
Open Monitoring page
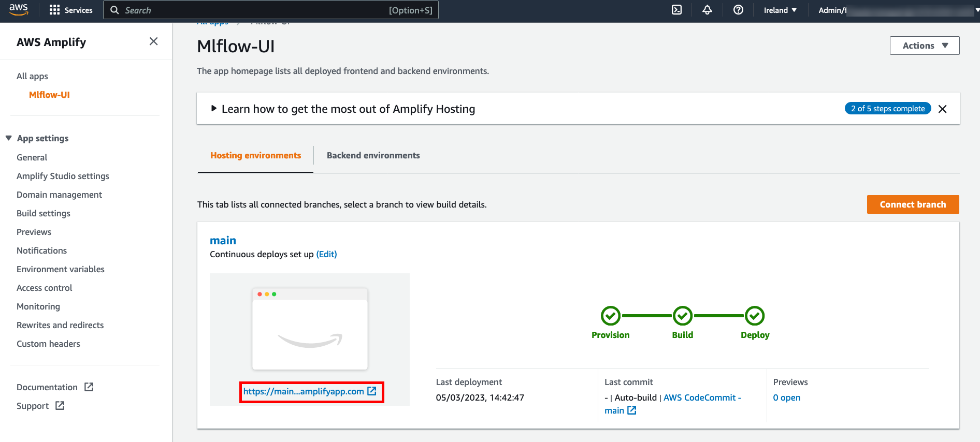[x=38, y=306]
